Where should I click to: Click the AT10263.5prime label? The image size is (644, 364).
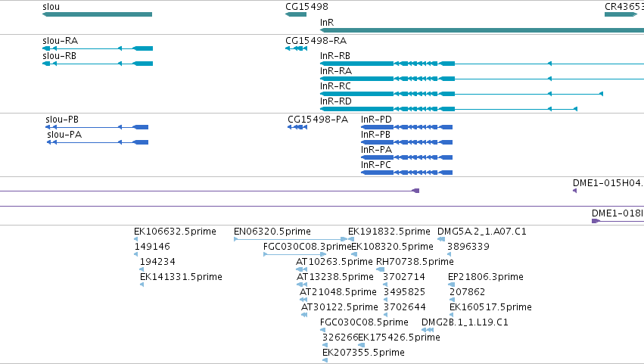[x=334, y=262]
